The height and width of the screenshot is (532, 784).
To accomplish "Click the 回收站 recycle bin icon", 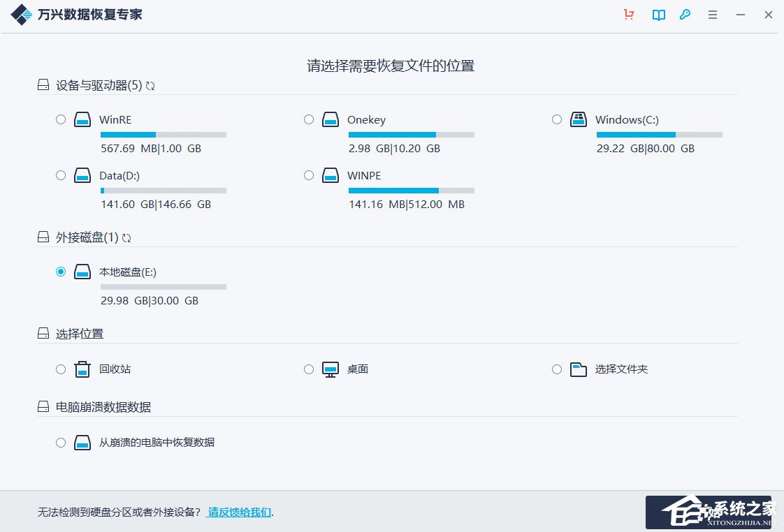I will (82, 369).
